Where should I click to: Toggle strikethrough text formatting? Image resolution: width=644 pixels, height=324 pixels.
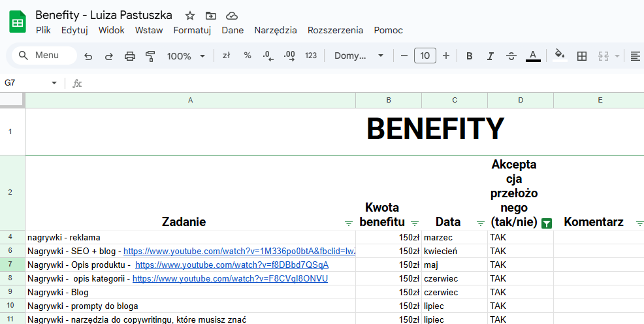point(511,56)
